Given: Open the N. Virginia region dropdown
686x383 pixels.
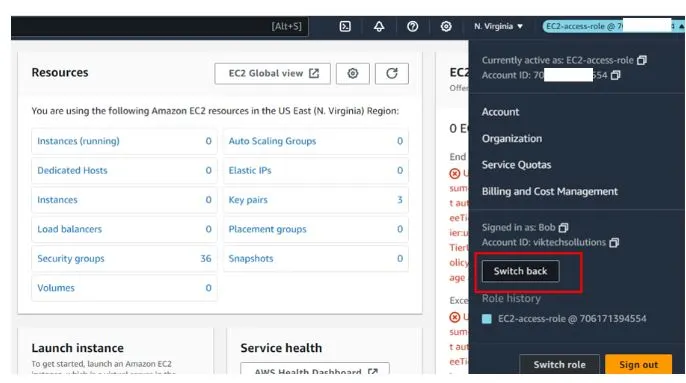Looking at the screenshot, I should (x=498, y=26).
